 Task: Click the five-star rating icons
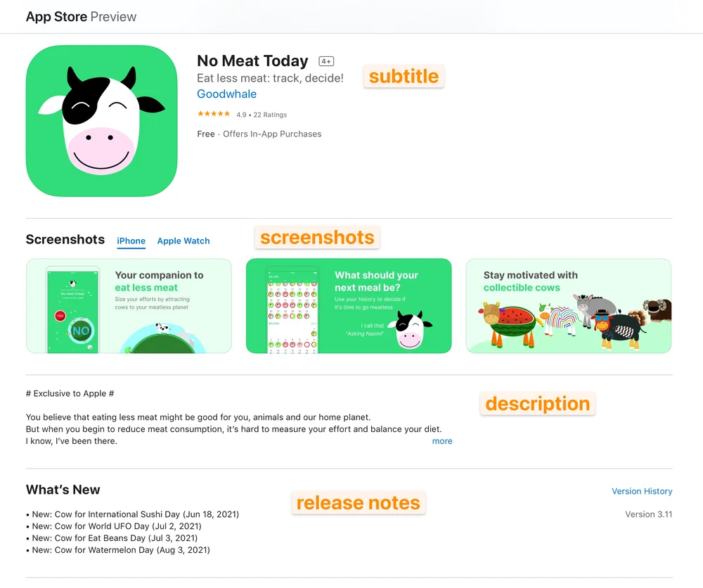click(214, 114)
